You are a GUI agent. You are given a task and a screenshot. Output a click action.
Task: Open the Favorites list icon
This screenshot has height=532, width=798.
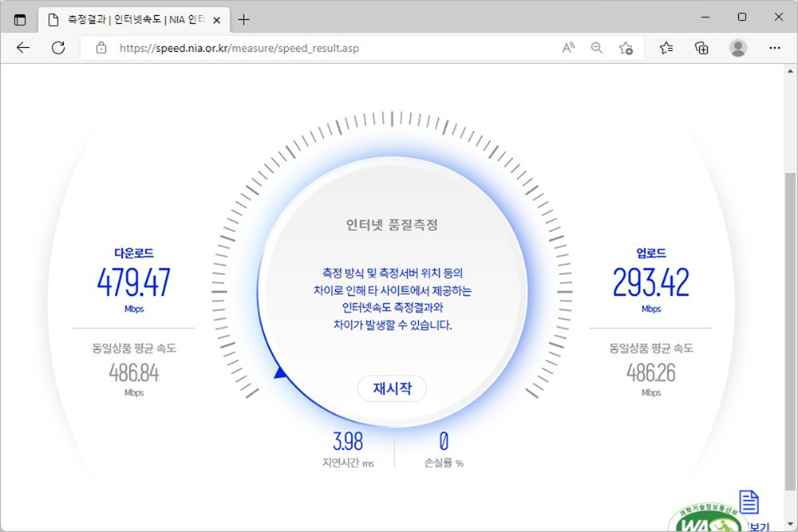click(666, 48)
